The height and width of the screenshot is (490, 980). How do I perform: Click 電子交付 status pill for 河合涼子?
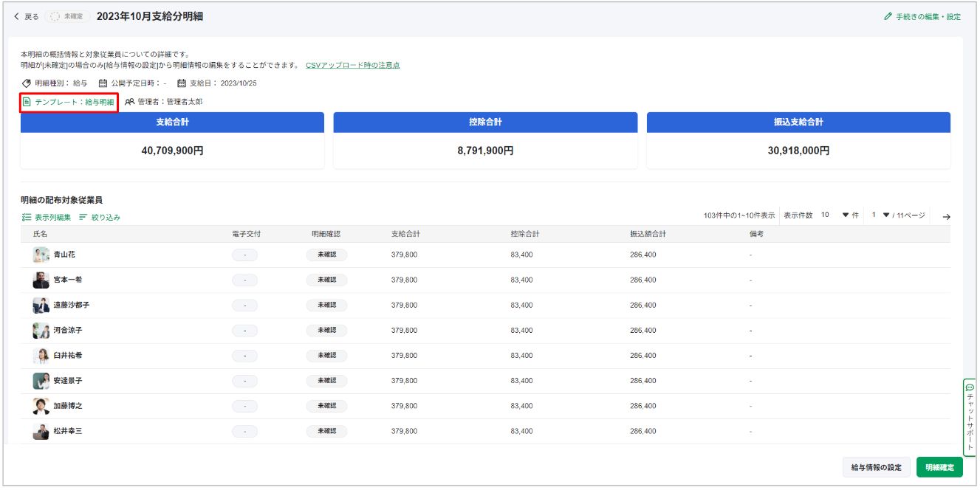pos(244,331)
